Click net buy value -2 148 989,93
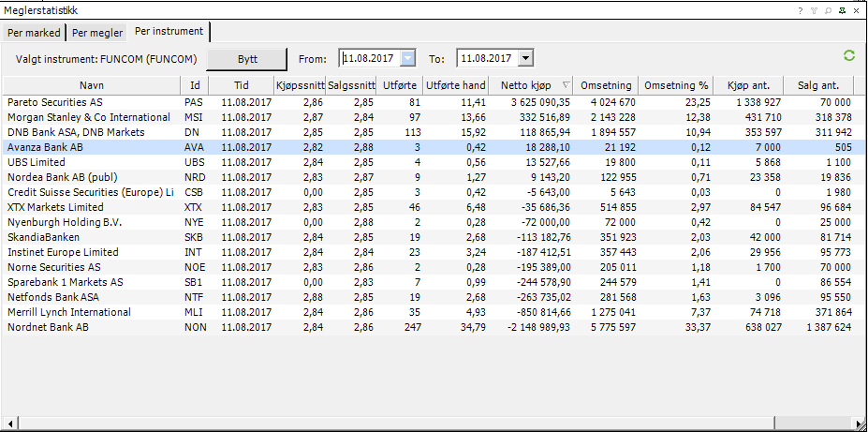Screen dimensions: 868x432 coord(538,327)
